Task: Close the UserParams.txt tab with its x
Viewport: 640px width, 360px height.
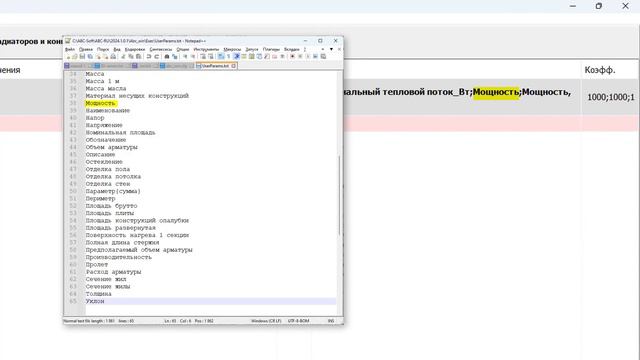Action: [x=234, y=66]
